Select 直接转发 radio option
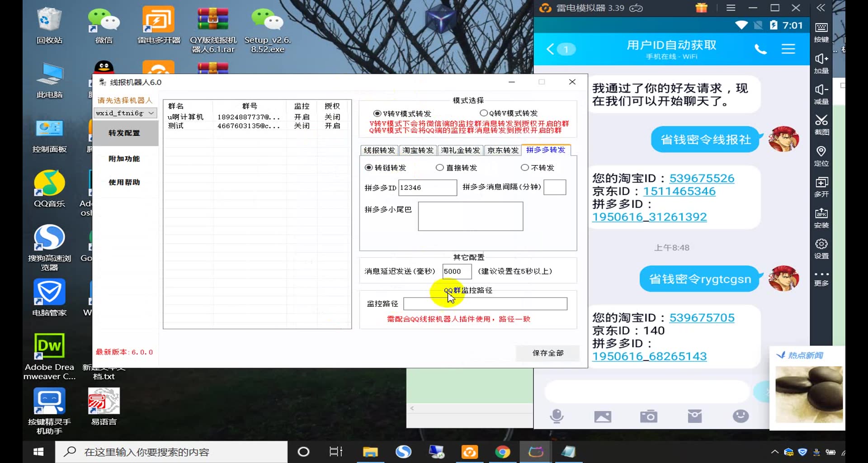The width and height of the screenshot is (868, 463). (456, 168)
